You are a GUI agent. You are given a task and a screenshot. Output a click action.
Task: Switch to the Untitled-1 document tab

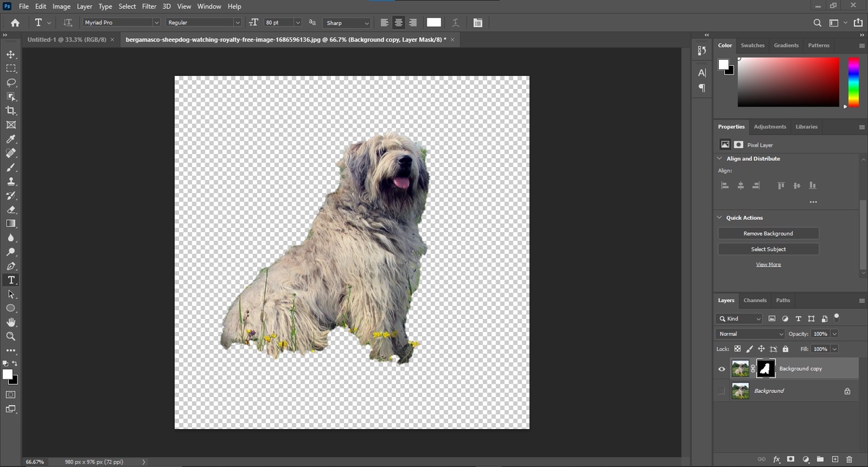click(66, 39)
